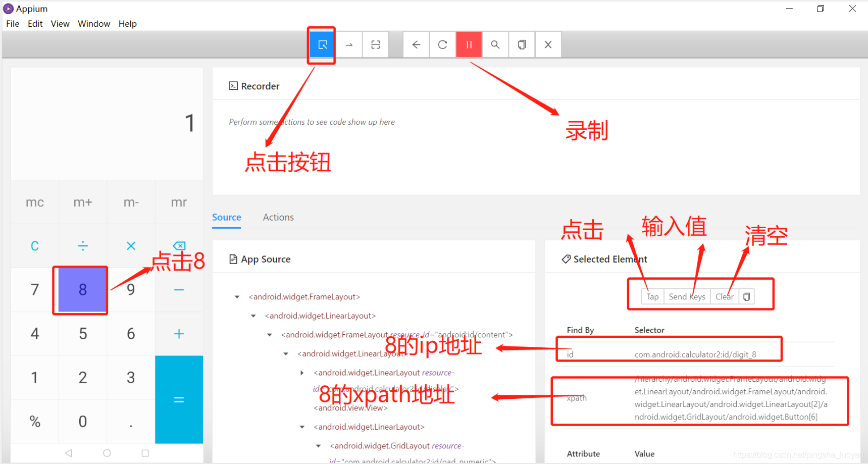Refresh source and screenshot
This screenshot has height=464, width=868.
442,44
